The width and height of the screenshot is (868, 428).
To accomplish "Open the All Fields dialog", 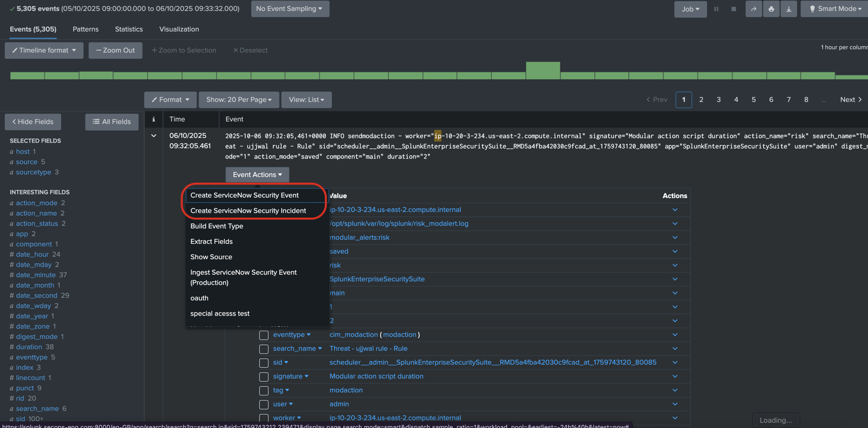I will coord(112,122).
